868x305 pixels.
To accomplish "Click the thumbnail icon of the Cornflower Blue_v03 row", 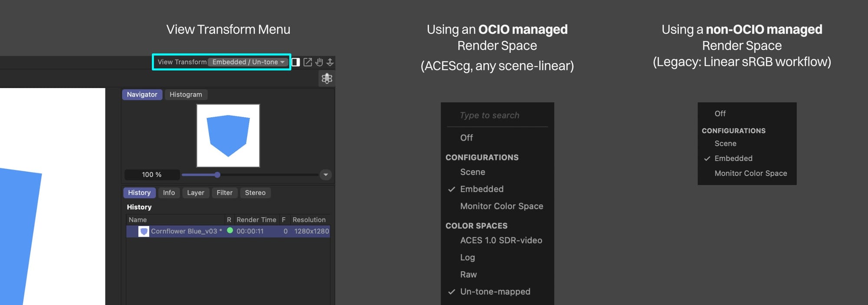I will [x=144, y=231].
